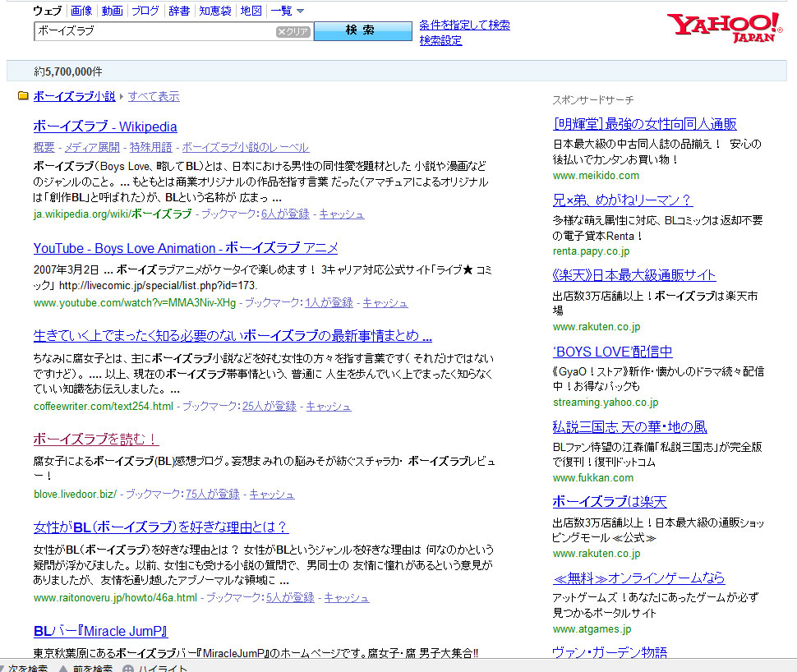Open 兄×弟、めがねリーマン？ sponsored ad
The image size is (797, 672).
623,200
